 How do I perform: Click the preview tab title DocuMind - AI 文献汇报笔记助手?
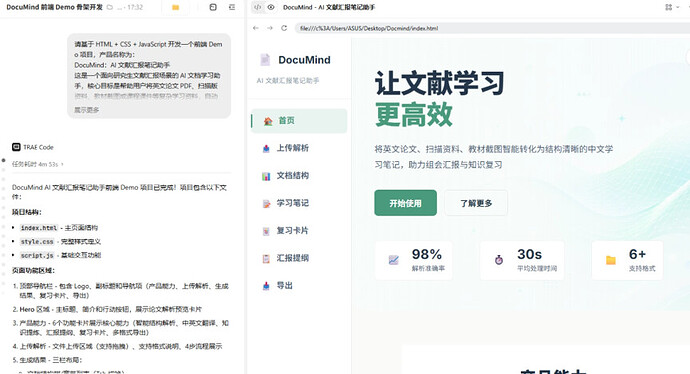pos(329,7)
